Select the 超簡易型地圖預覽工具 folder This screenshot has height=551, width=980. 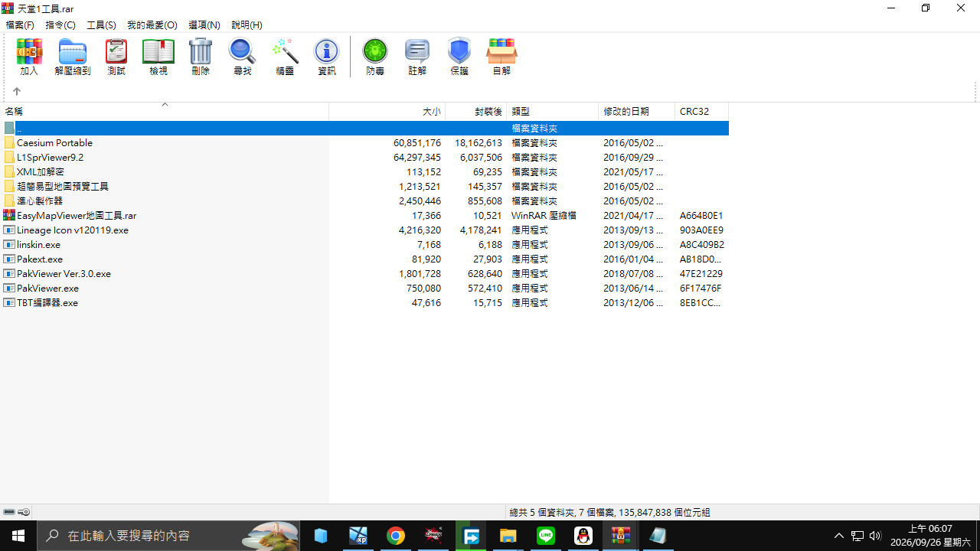tap(63, 186)
